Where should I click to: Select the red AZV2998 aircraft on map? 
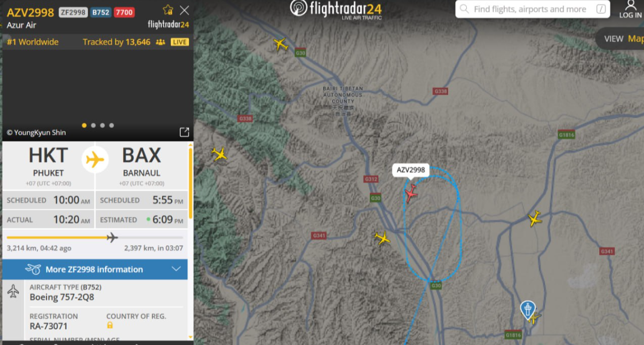point(410,193)
